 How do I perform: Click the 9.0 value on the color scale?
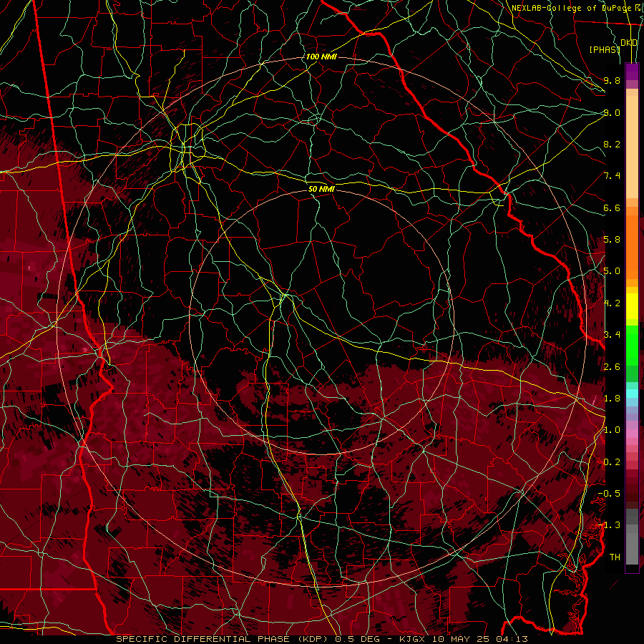612,112
